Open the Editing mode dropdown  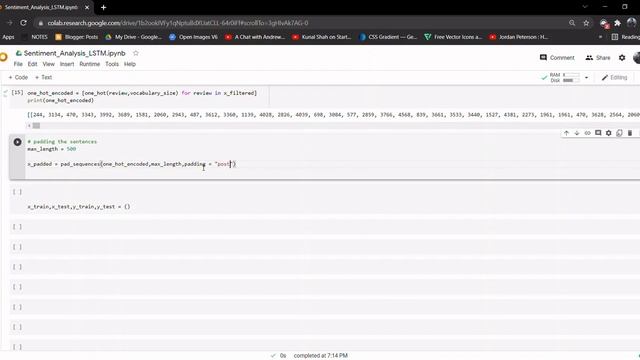615,78
